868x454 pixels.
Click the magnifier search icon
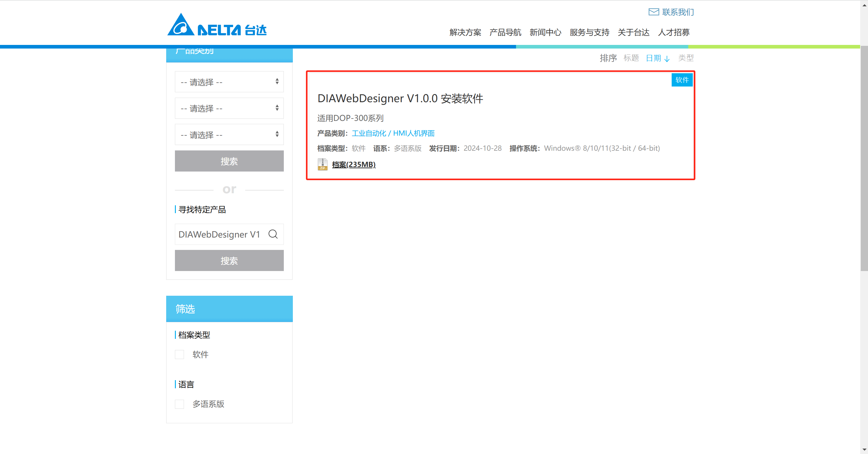(x=273, y=234)
